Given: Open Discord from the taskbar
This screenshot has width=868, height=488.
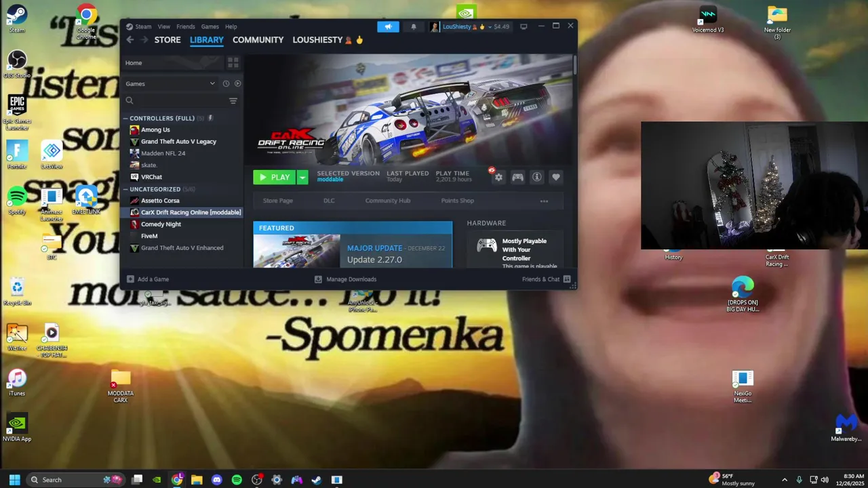Looking at the screenshot, I should click(216, 480).
